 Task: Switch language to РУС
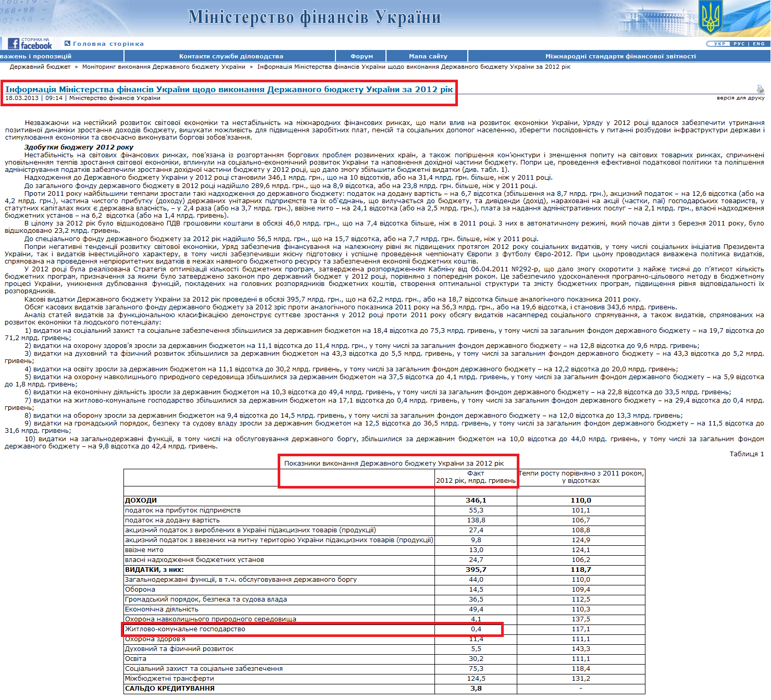[739, 44]
